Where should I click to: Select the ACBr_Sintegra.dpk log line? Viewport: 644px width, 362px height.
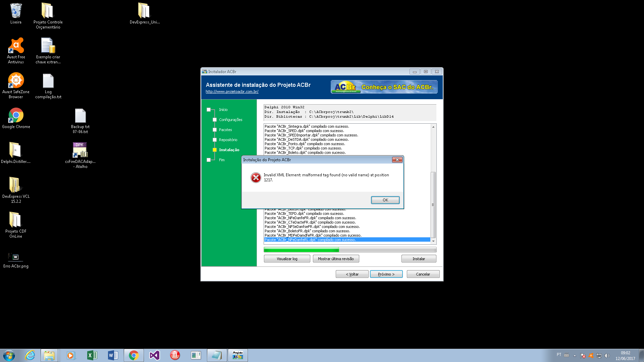pyautogui.click(x=347, y=126)
